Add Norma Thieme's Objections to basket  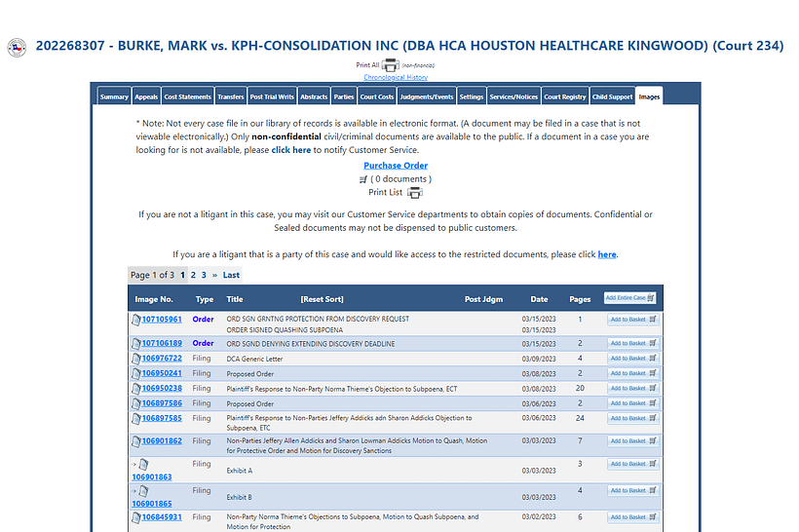tap(633, 517)
